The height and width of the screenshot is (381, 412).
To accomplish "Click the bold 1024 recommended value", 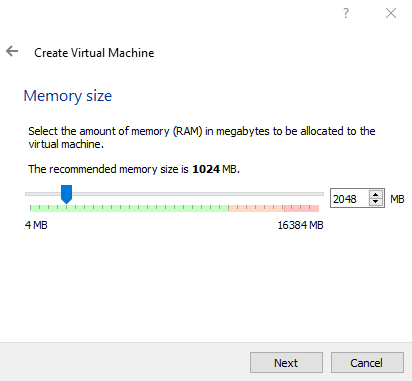I will coord(206,169).
